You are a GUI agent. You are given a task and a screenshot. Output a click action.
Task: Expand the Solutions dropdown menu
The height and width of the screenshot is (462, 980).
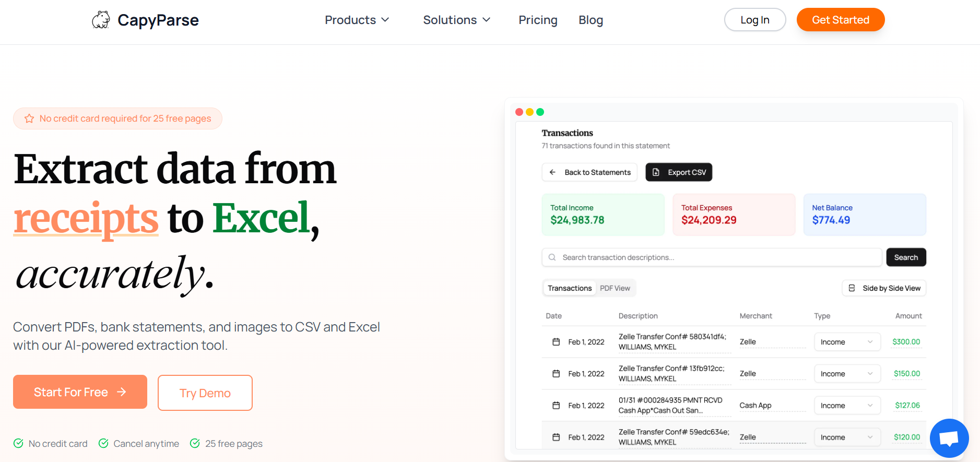click(457, 20)
